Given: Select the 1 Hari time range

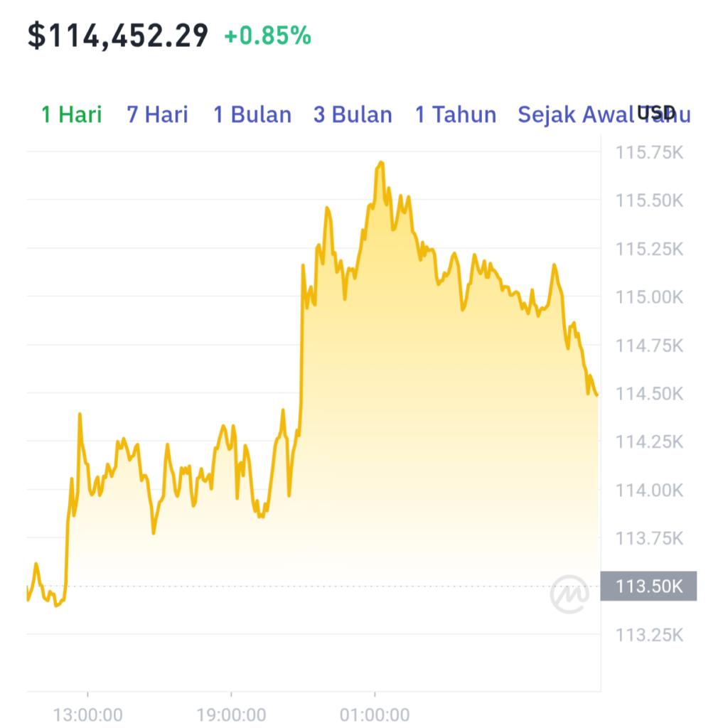Looking at the screenshot, I should [72, 114].
